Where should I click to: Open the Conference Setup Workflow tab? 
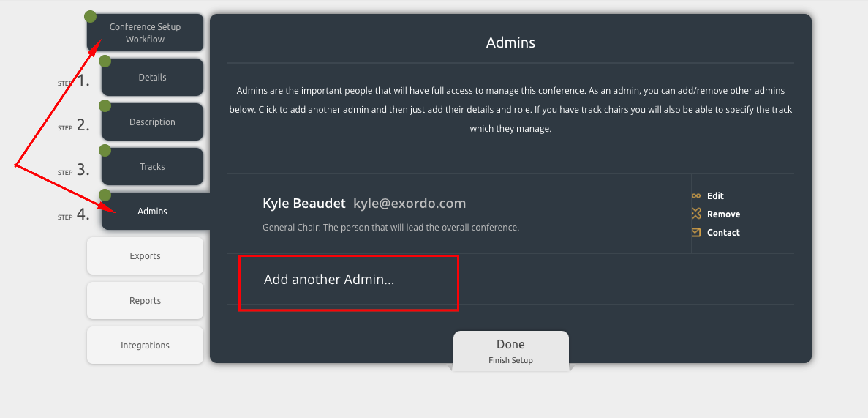click(145, 33)
